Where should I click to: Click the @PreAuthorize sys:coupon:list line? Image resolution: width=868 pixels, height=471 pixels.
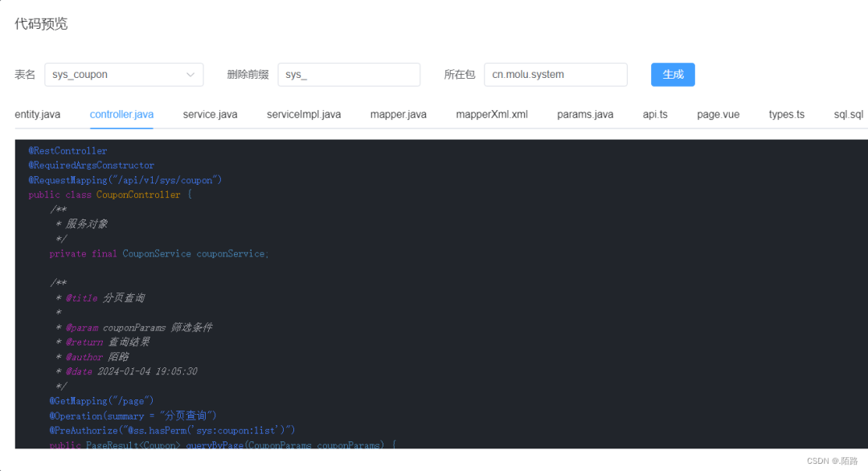pyautogui.click(x=172, y=430)
